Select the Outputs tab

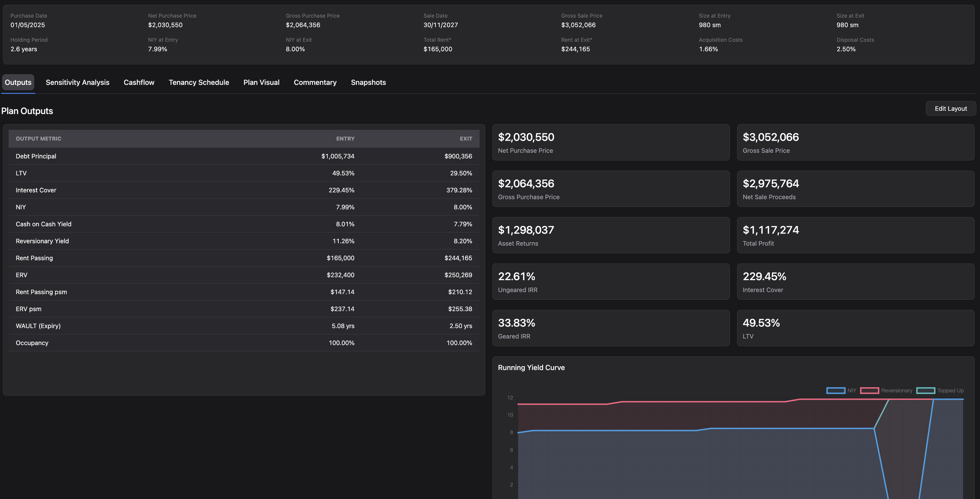click(x=18, y=82)
